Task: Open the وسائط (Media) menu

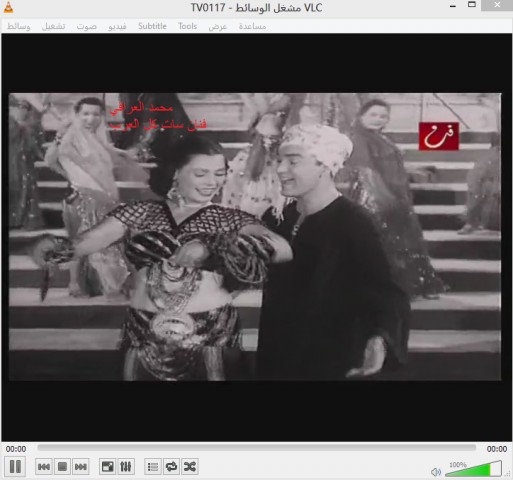Action: 19,26
